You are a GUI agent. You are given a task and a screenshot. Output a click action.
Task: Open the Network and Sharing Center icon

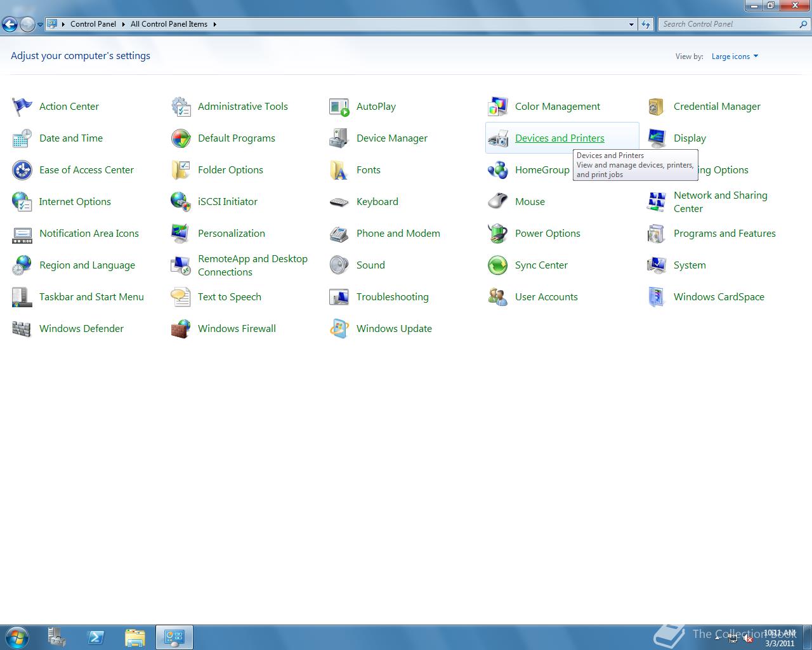point(657,202)
